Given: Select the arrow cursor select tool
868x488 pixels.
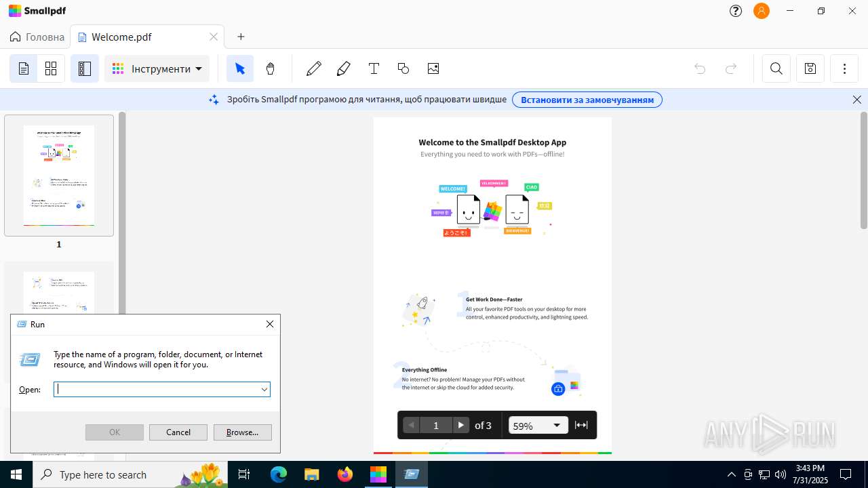Looking at the screenshot, I should tap(240, 68).
